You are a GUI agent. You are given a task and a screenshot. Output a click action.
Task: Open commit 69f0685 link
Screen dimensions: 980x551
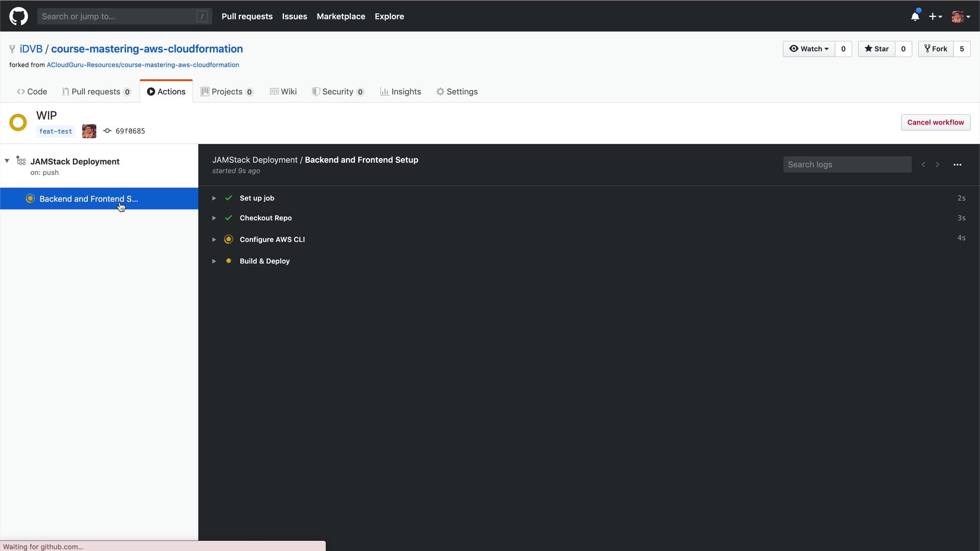pos(130,131)
